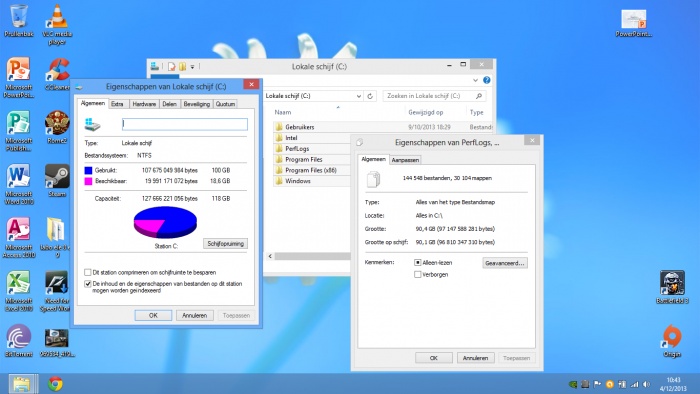This screenshot has height=394, width=700.
Task: Launch Origin desktop shortcut
Action: pyautogui.click(x=672, y=341)
